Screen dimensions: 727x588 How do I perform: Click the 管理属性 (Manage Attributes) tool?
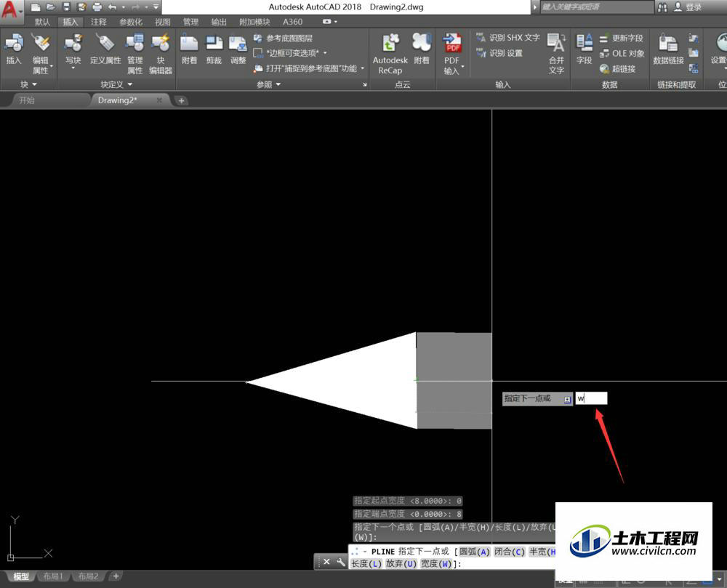135,54
